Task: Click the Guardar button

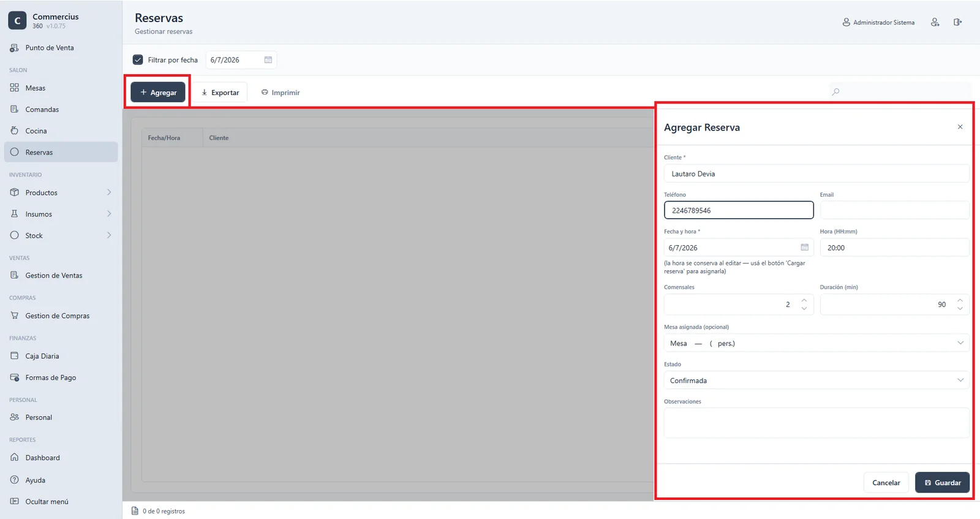Action: pyautogui.click(x=943, y=483)
